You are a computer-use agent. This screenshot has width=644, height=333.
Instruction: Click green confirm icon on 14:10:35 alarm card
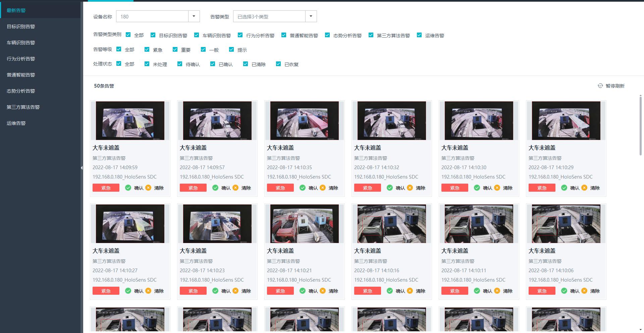(x=303, y=188)
